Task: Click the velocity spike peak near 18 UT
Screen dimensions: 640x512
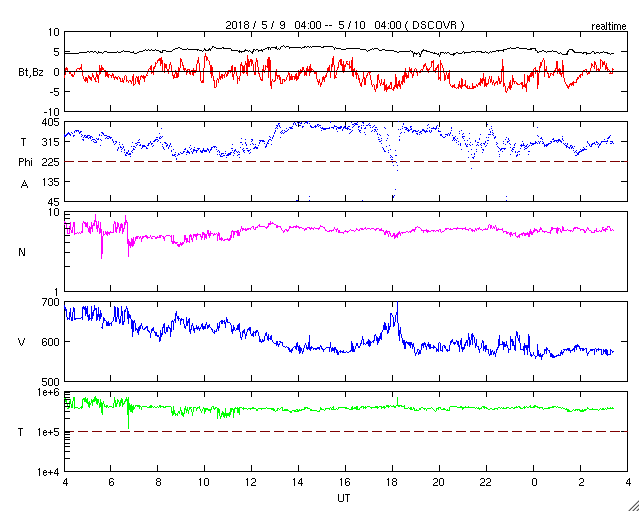Action: pos(398,303)
